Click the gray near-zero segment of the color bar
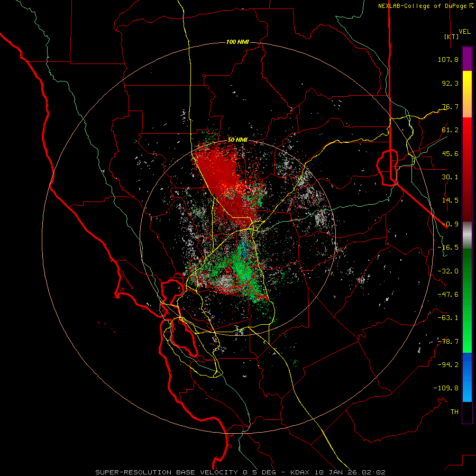Viewport: 476px width, 476px height. click(x=467, y=235)
